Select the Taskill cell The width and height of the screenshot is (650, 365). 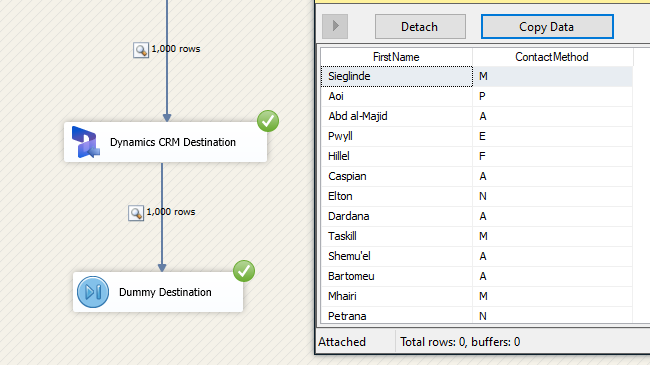click(397, 236)
